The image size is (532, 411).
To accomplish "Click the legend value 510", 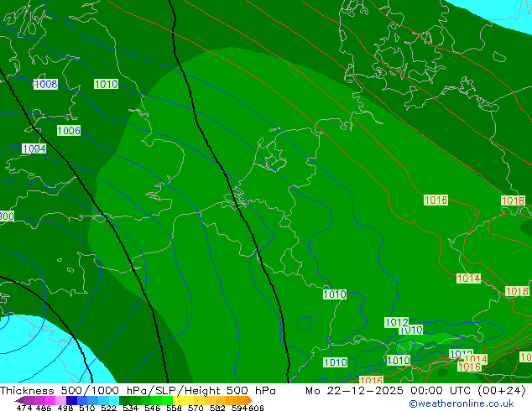I will tap(87, 408).
